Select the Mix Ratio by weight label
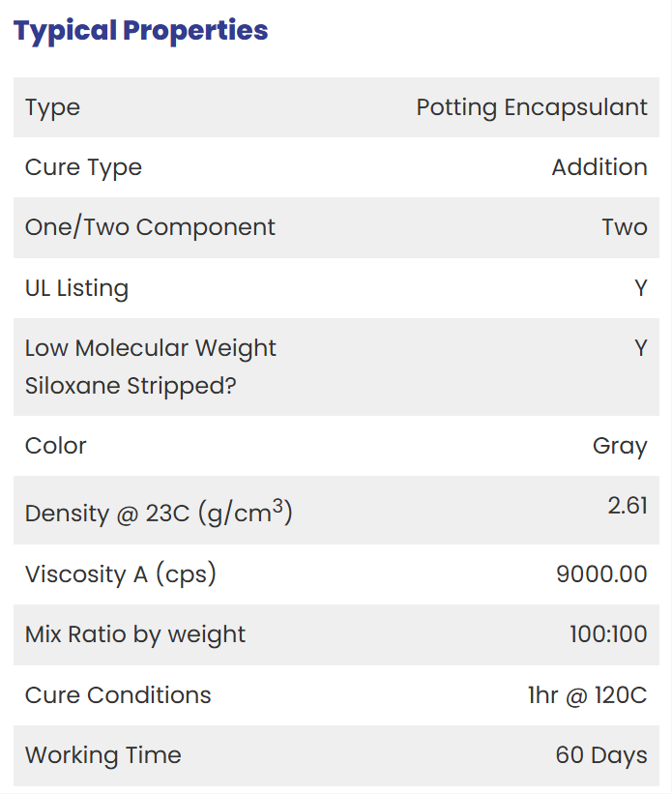Viewport: 672px width, 794px height. point(135,635)
